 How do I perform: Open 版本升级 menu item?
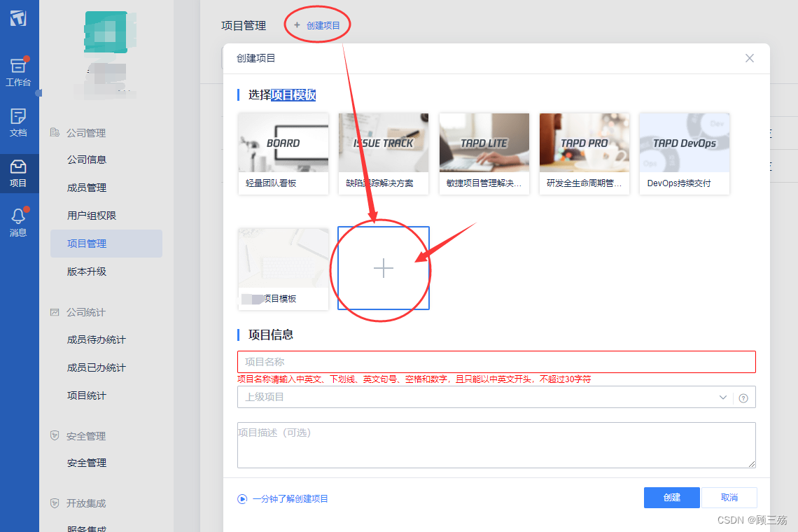(87, 272)
